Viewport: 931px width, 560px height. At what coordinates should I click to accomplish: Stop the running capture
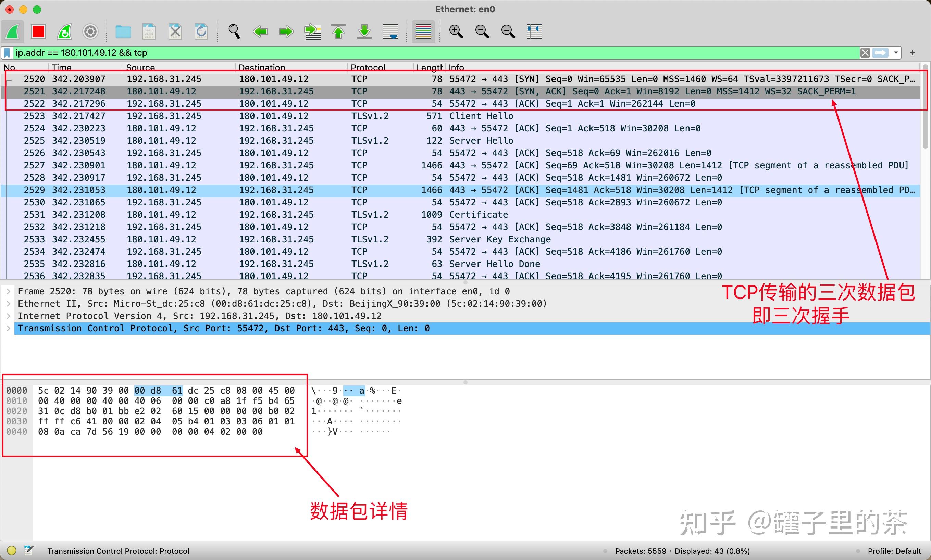point(38,31)
